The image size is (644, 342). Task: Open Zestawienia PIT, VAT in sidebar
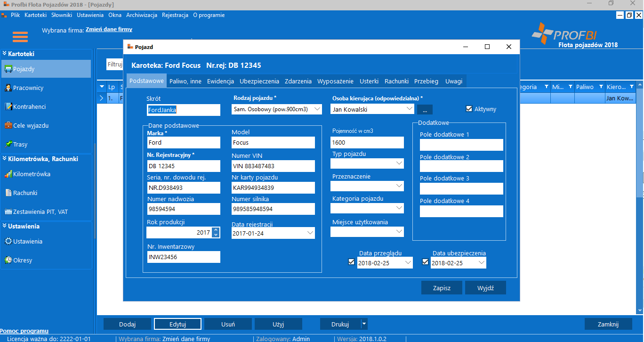point(46,212)
